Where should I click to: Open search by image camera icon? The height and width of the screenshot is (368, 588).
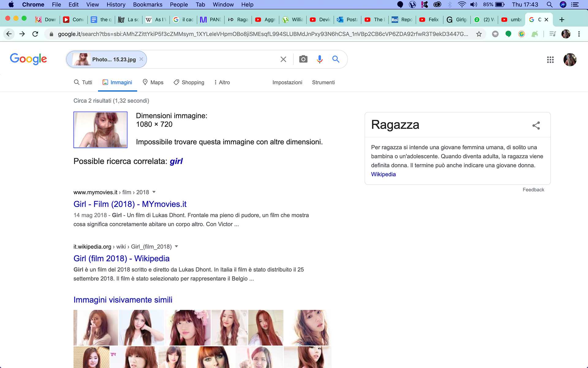pyautogui.click(x=303, y=59)
